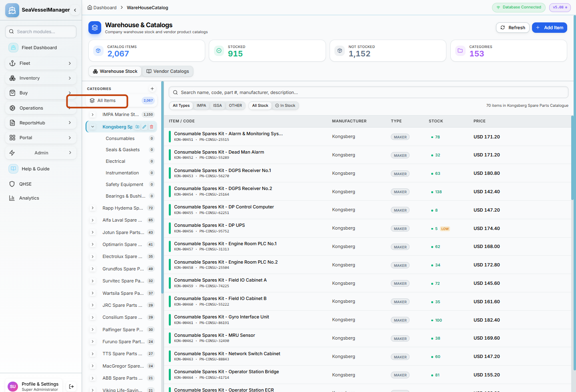Open Fleet Dashboard from the sidebar
576x392 pixels.
41,48
